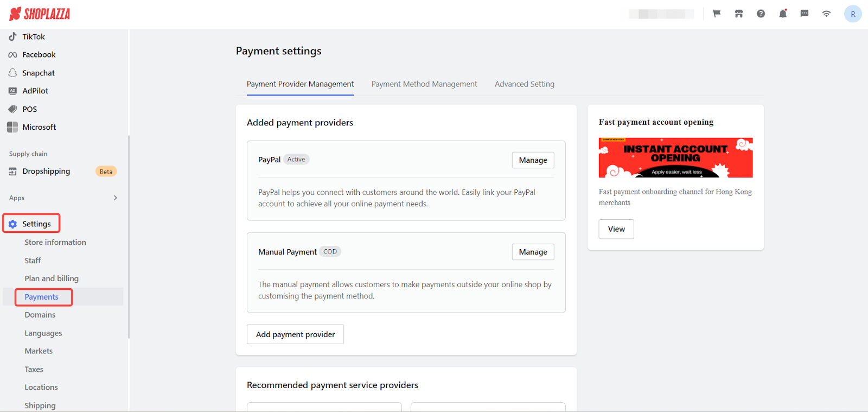Open help via question mark icon
Image resolution: width=868 pixels, height=412 pixels.
point(761,14)
